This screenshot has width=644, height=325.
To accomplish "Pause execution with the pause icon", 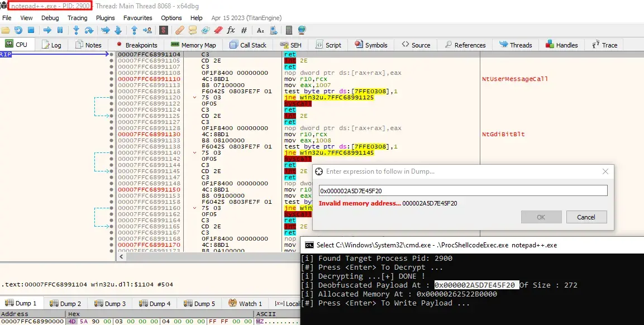I will 60,30.
